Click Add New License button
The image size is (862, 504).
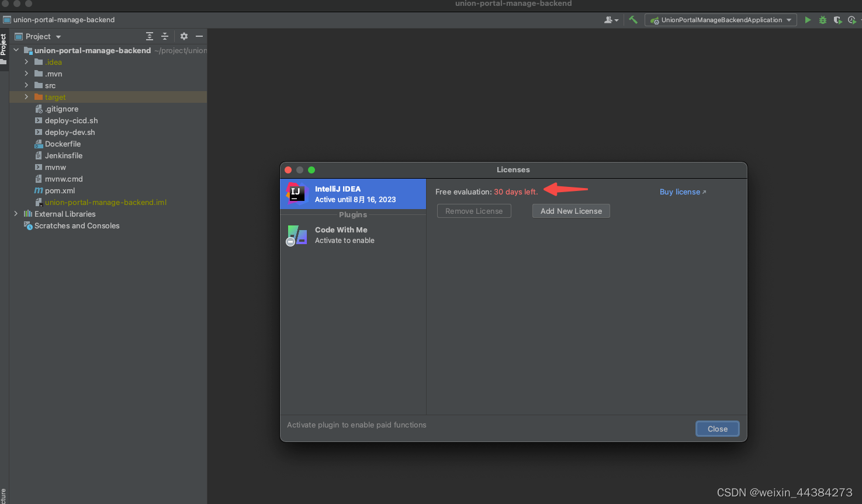571,211
